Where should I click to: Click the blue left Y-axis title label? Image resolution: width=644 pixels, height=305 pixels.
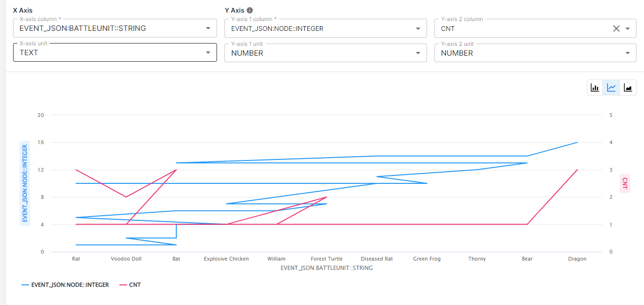[25, 183]
